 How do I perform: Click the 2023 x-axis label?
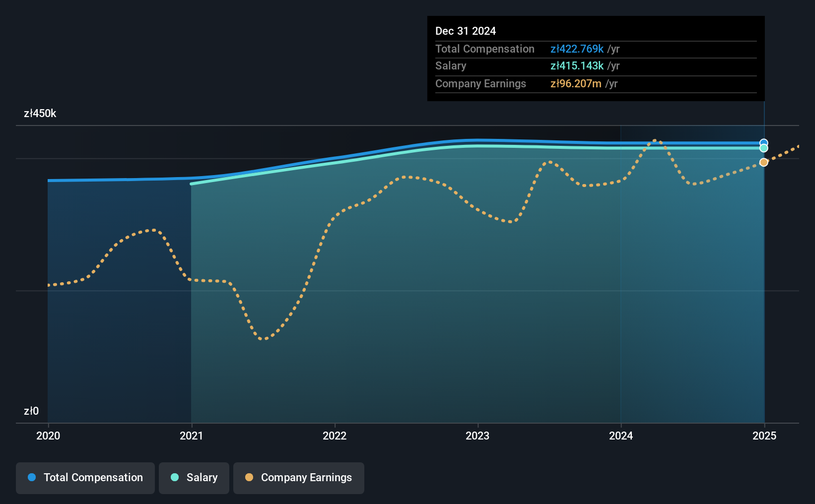(477, 436)
